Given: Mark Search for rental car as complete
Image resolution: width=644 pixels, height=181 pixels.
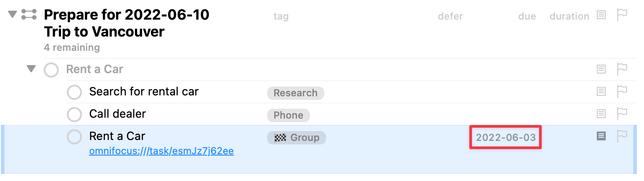Looking at the screenshot, I should coord(74,92).
